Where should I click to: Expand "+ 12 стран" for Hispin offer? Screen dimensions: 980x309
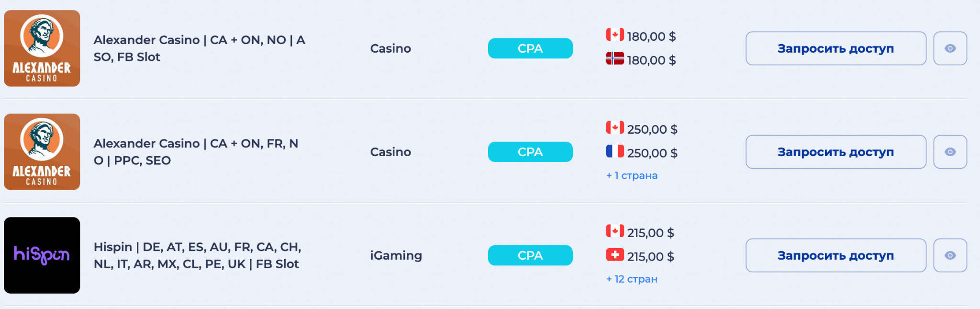pyautogui.click(x=632, y=279)
